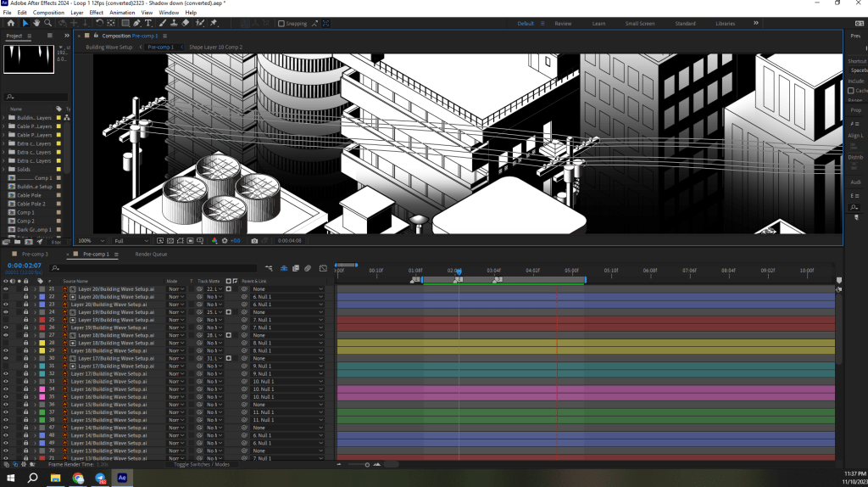Click the timeline current time display 0:00:02:07
Image resolution: width=868 pixels, height=487 pixels.
tap(25, 266)
